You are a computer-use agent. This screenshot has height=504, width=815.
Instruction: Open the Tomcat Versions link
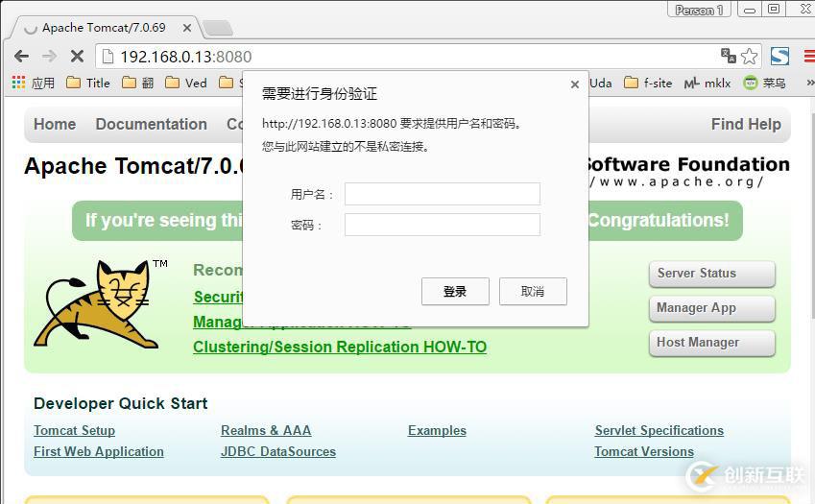click(644, 451)
